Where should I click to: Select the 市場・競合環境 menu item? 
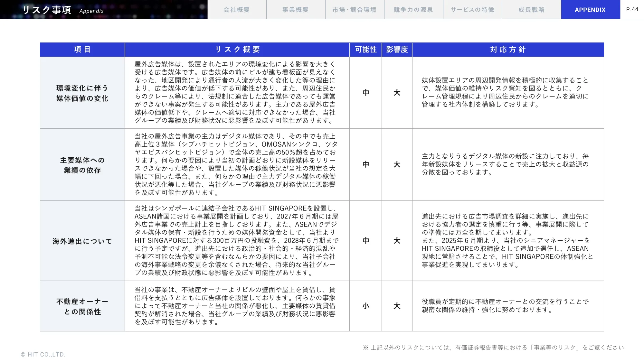[355, 9]
